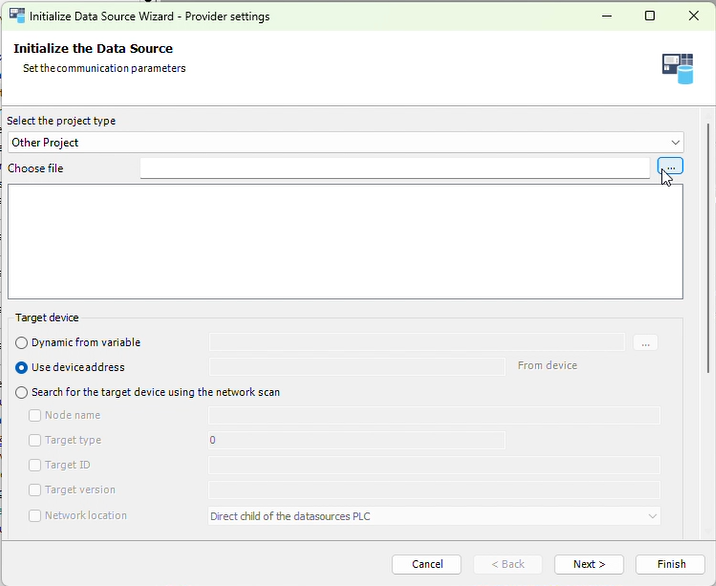This screenshot has width=716, height=586.
Task: Click the empty file contents list box
Action: (x=345, y=242)
